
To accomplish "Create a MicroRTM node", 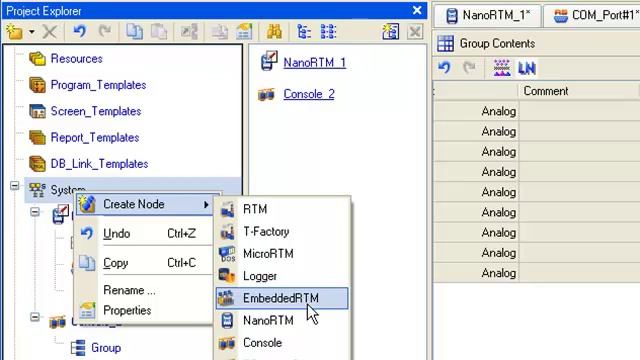I will pyautogui.click(x=282, y=253).
